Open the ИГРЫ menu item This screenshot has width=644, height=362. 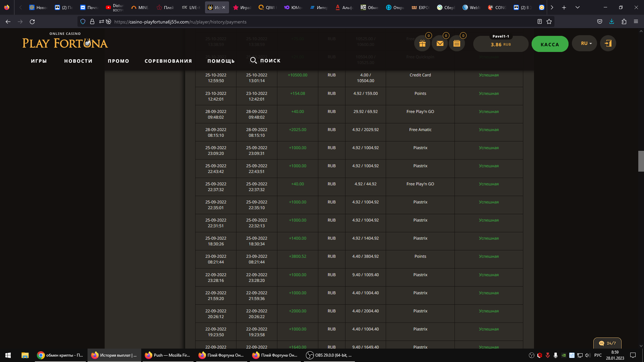(x=39, y=61)
